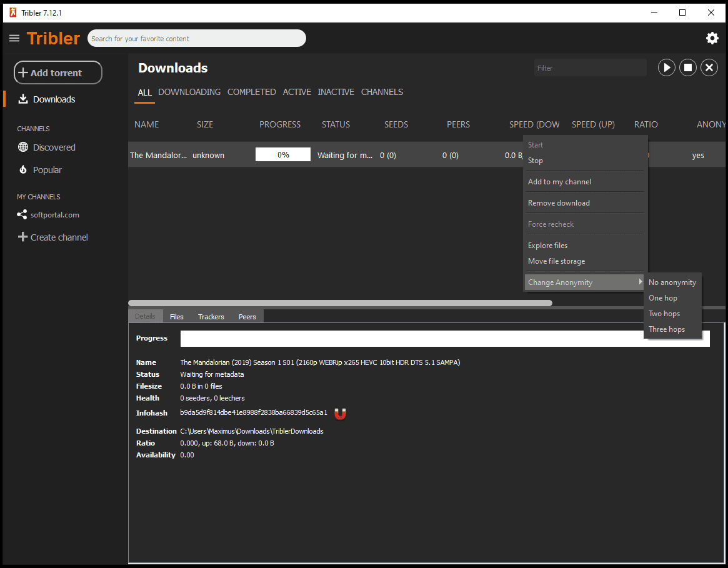Select No anonymity option
The width and height of the screenshot is (728, 568).
(672, 282)
